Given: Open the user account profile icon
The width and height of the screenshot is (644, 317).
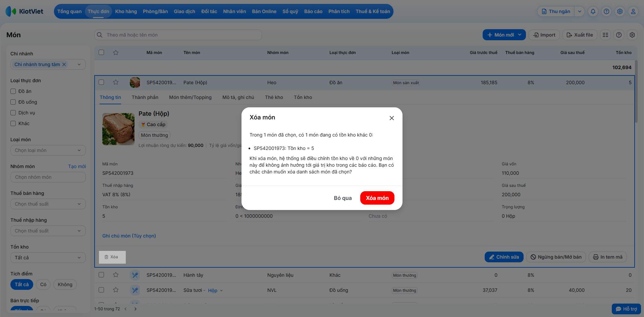Looking at the screenshot, I should tap(633, 11).
